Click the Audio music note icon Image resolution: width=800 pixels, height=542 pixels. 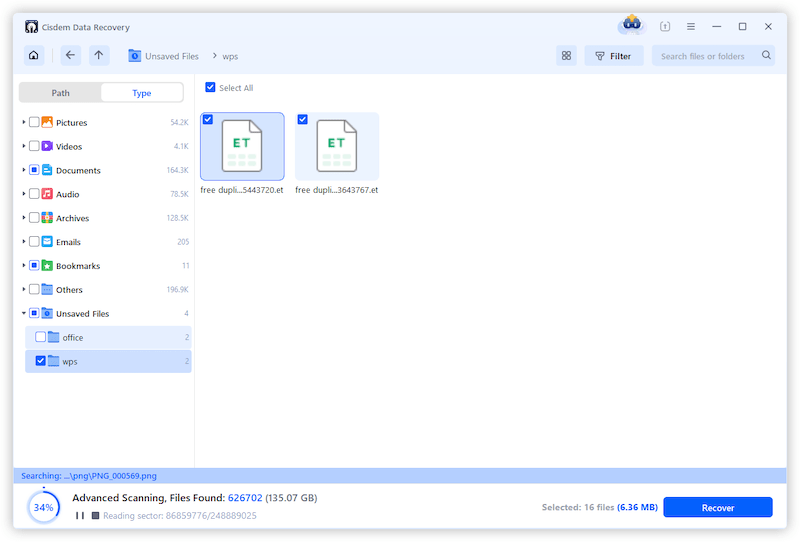(x=47, y=194)
